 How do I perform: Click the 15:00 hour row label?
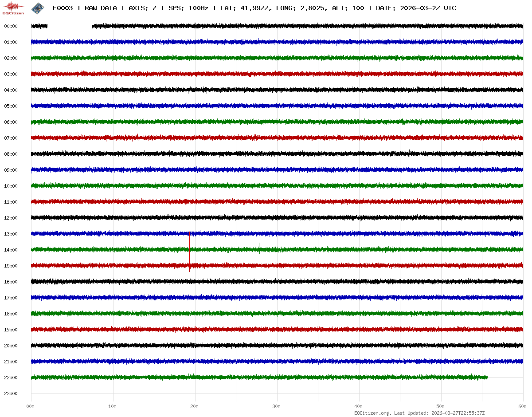pyautogui.click(x=11, y=266)
